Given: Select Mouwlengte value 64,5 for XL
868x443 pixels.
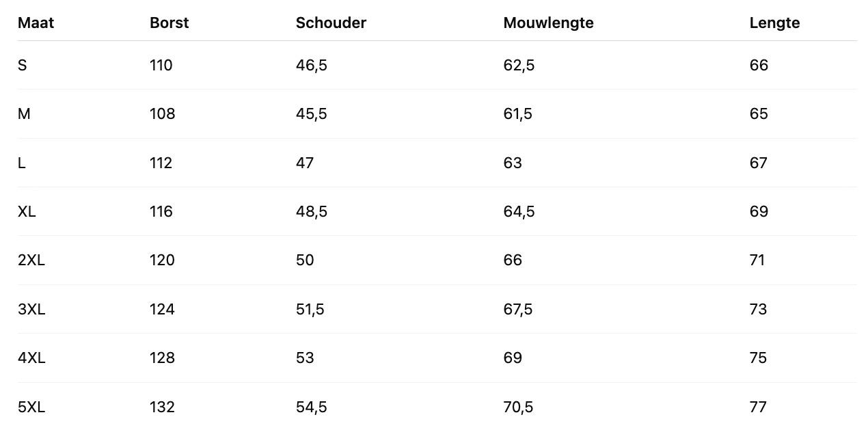Looking at the screenshot, I should pos(519,211).
